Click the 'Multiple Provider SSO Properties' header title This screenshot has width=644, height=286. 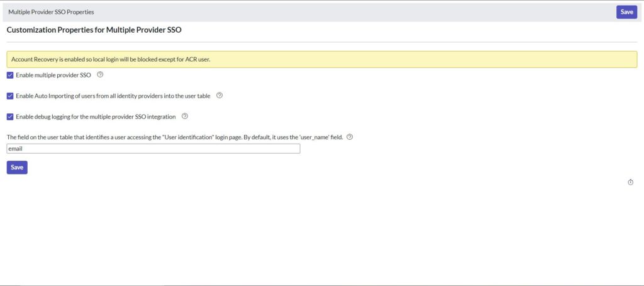51,12
